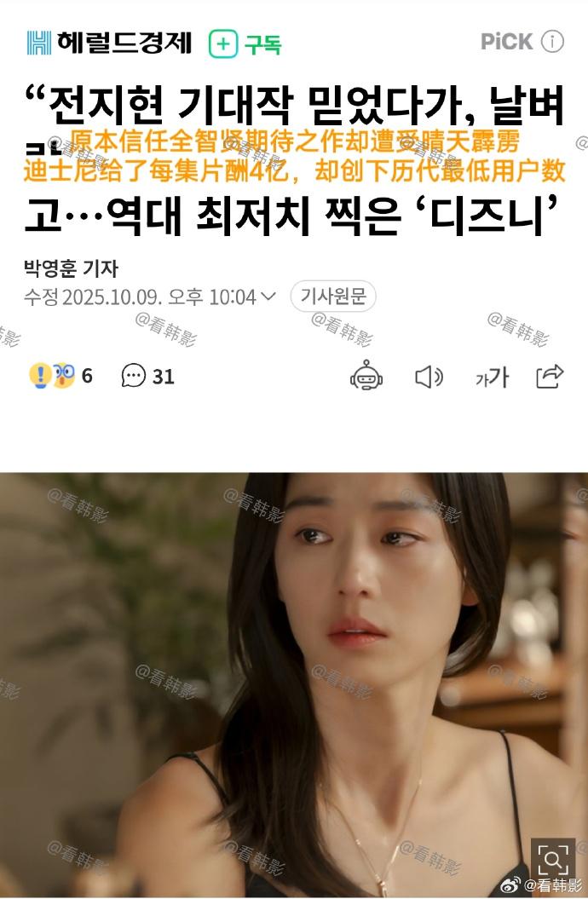The image size is (588, 899).
Task: Show PiCK info via circled i icon
Action: [552, 41]
